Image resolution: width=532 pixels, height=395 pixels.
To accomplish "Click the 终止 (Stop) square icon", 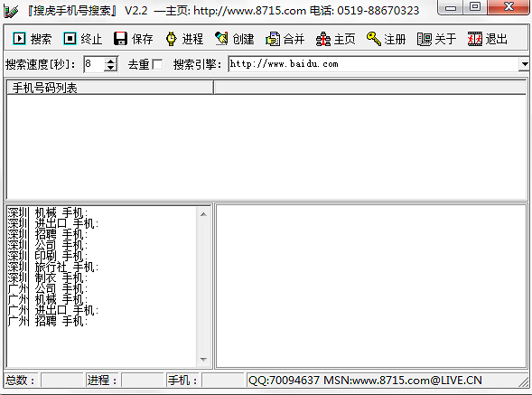I will pyautogui.click(x=70, y=39).
